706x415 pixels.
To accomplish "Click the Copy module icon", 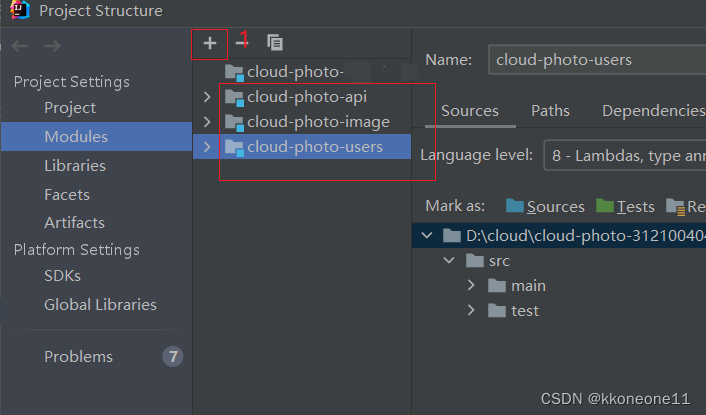I will (275, 43).
